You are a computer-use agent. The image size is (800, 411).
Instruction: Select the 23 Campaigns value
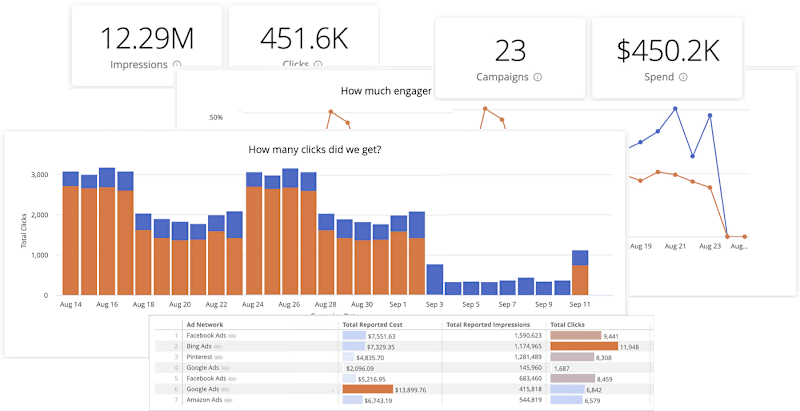click(510, 51)
